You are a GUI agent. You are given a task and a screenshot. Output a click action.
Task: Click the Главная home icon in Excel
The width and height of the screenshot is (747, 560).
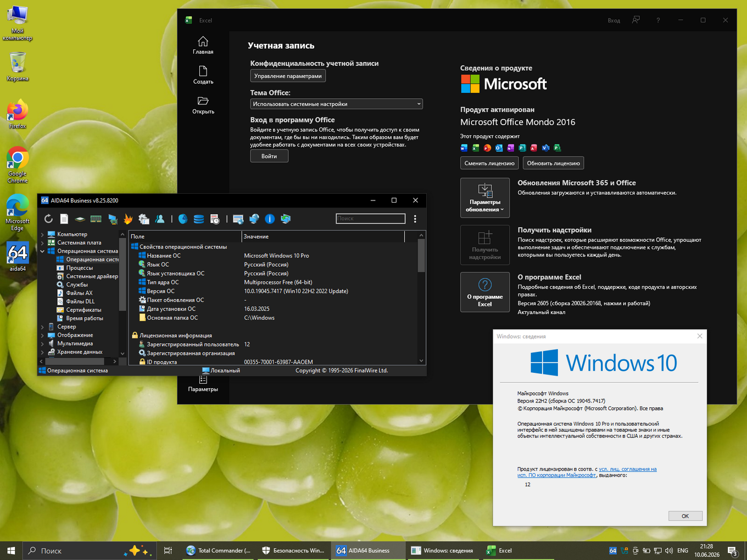203,41
